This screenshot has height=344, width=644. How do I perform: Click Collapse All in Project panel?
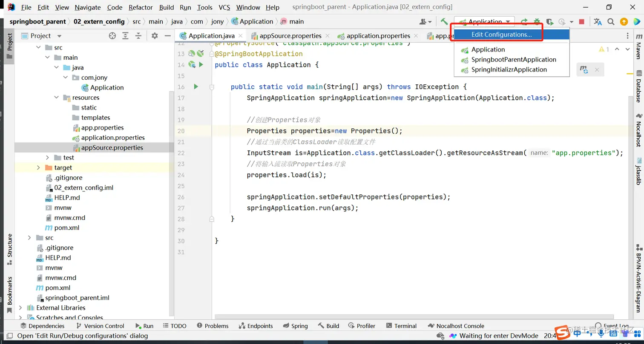tap(138, 36)
